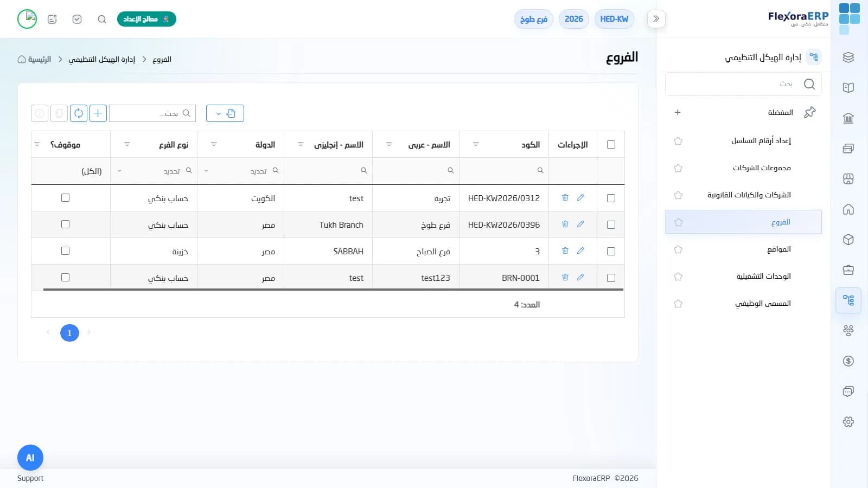The width and height of the screenshot is (868, 488).
Task: Click the trash icon for the SABBAH branch
Action: (565, 251)
